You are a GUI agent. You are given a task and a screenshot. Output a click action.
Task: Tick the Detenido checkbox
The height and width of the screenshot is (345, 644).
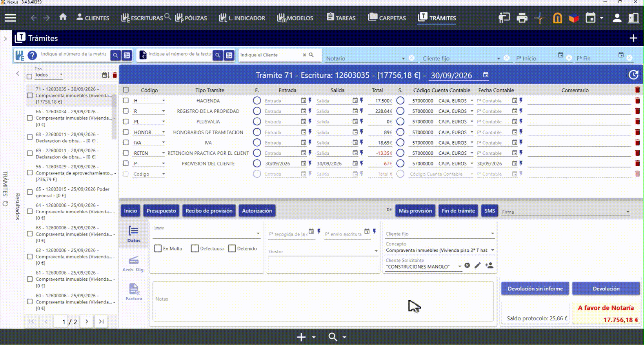232,249
